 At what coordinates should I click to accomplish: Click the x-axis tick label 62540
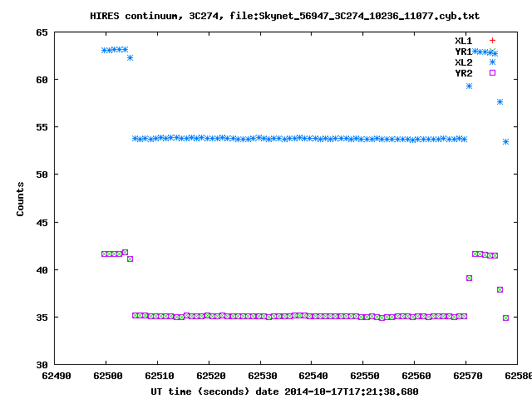click(313, 376)
